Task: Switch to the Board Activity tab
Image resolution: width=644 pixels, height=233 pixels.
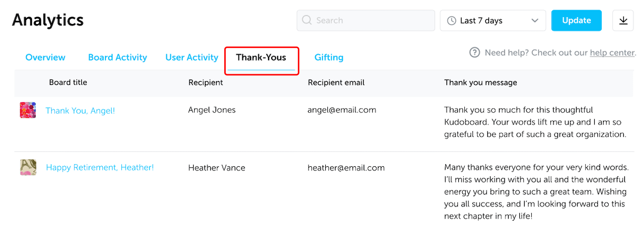Action: coord(118,57)
